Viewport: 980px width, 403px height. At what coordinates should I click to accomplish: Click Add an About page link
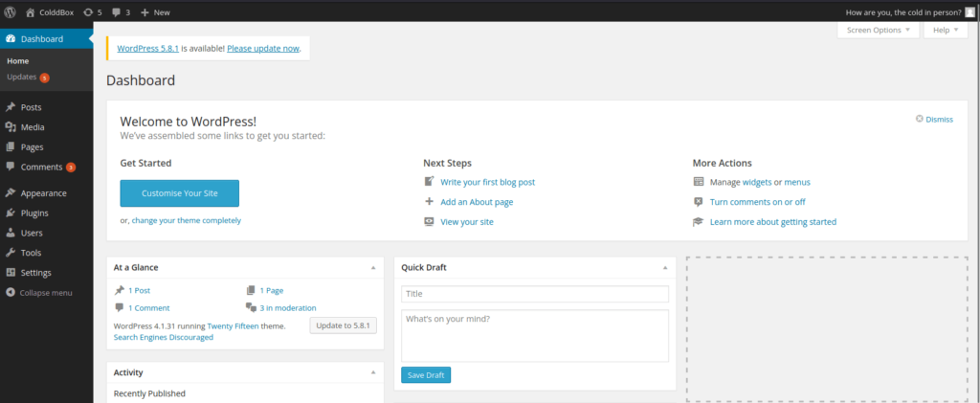click(477, 202)
